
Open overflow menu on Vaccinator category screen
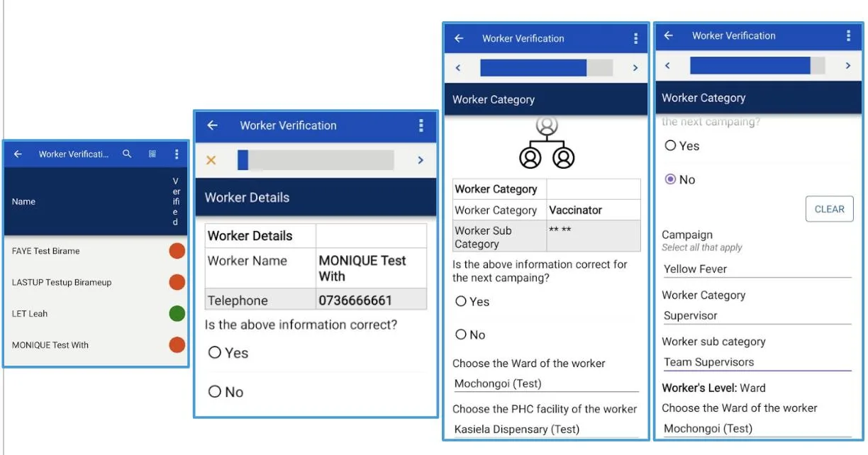(x=635, y=38)
